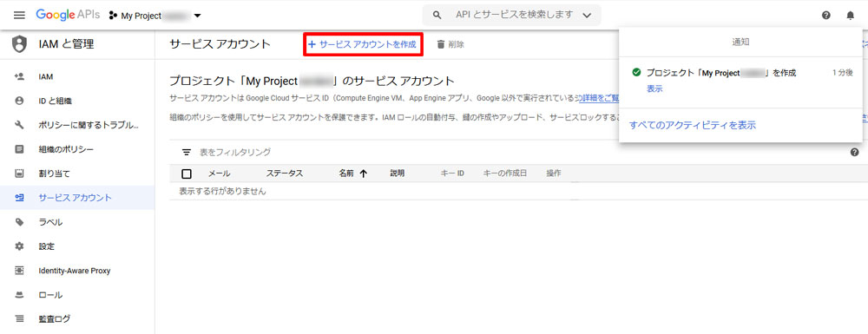Click the 説明 column header

(398, 174)
